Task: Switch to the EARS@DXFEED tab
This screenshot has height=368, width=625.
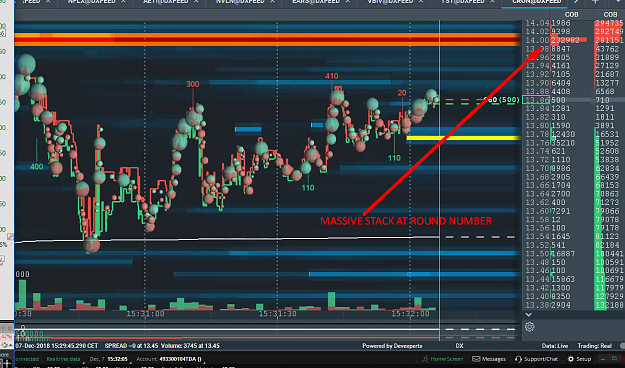Action: coord(316,2)
